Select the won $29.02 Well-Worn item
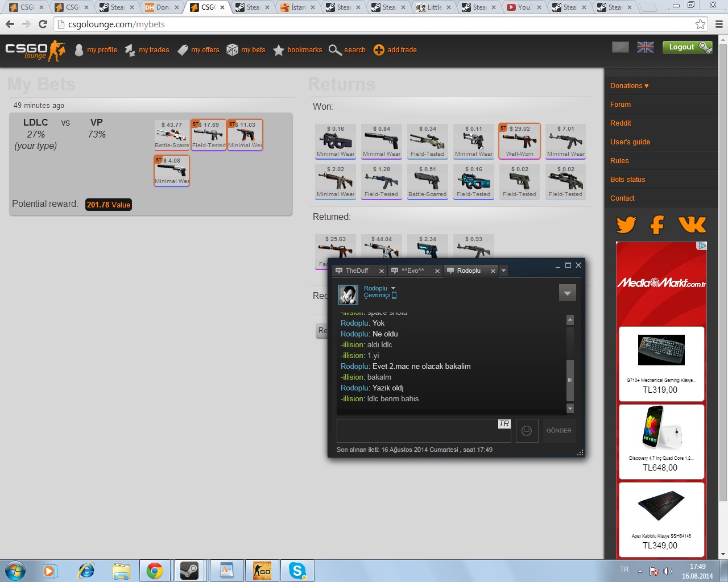 (x=520, y=141)
